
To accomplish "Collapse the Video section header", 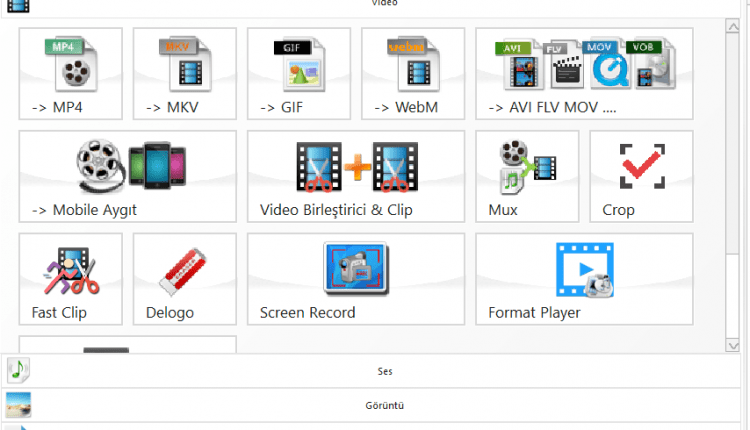I will (384, 4).
